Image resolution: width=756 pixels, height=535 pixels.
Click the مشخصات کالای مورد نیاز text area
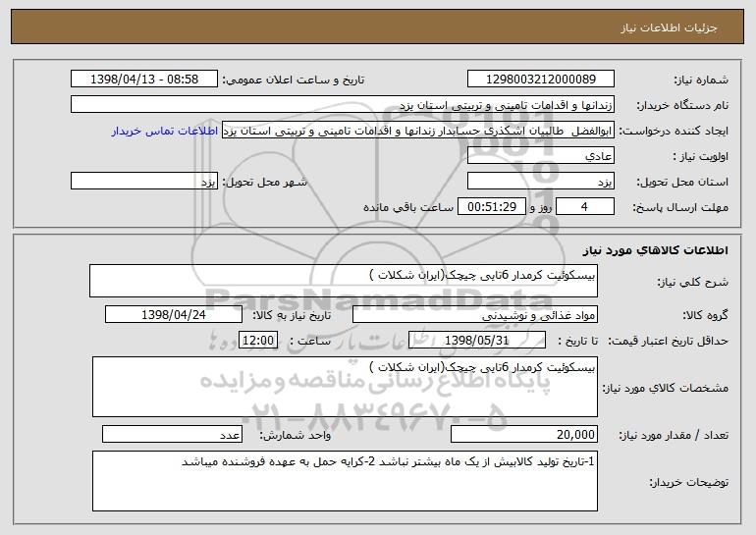coord(345,387)
